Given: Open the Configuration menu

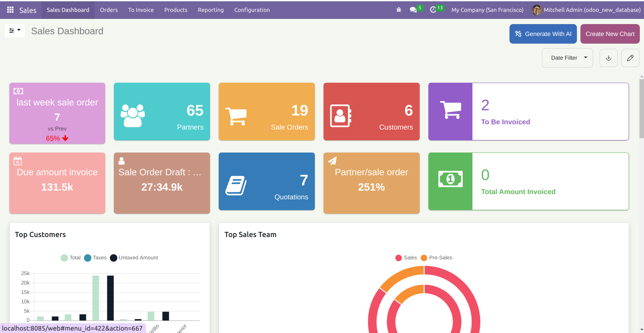Looking at the screenshot, I should (x=252, y=10).
